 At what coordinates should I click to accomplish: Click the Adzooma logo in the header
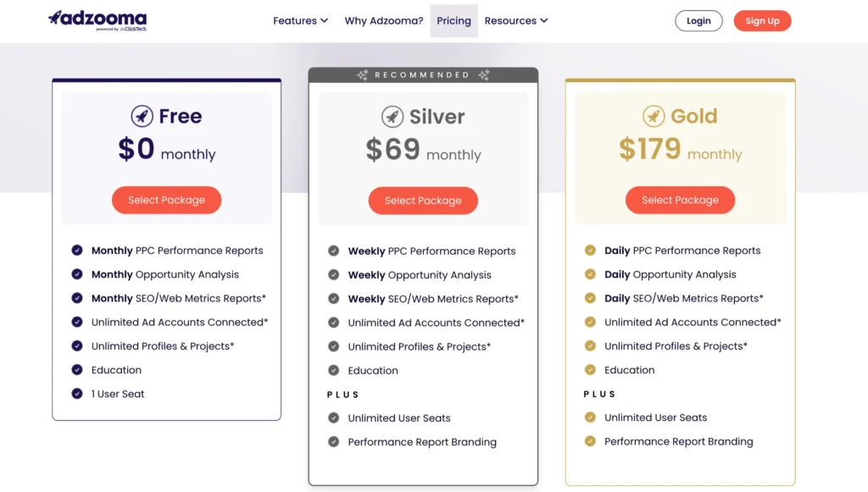(x=97, y=20)
